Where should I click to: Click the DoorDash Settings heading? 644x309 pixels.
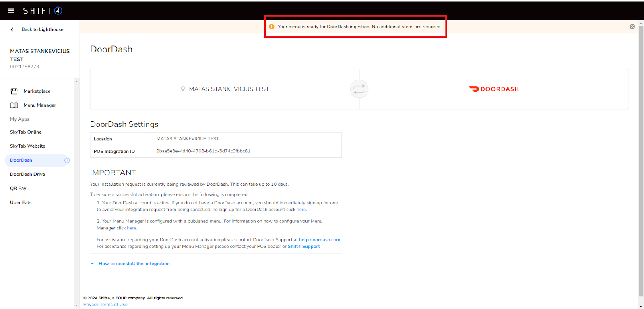(124, 124)
